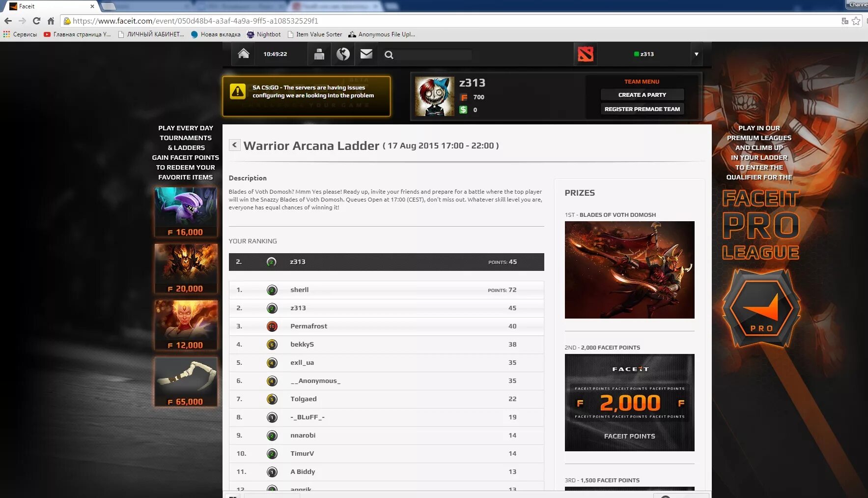Image resolution: width=868 pixels, height=498 pixels.
Task: Open the globe icon in navbar
Action: click(x=343, y=54)
